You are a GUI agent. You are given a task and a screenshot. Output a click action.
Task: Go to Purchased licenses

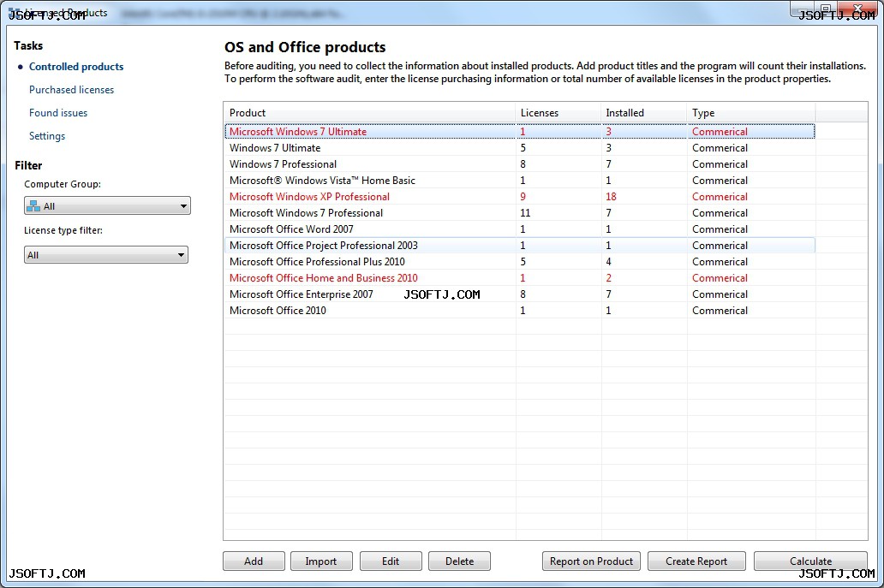(x=72, y=90)
